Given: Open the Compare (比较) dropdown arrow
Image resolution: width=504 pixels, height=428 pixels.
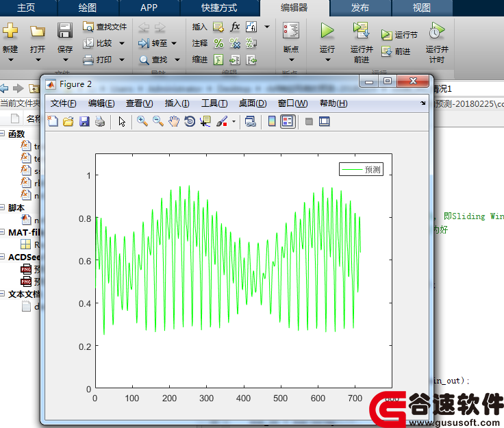Looking at the screenshot, I should pos(122,43).
